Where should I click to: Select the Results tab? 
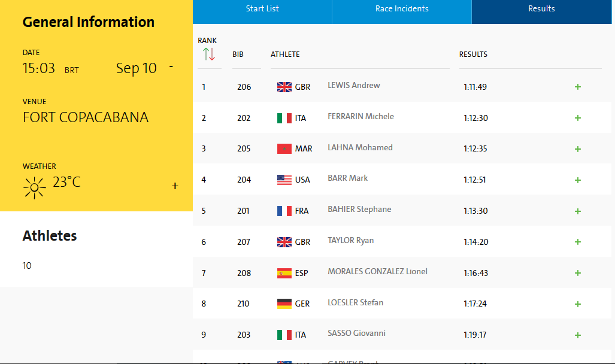[x=541, y=9]
